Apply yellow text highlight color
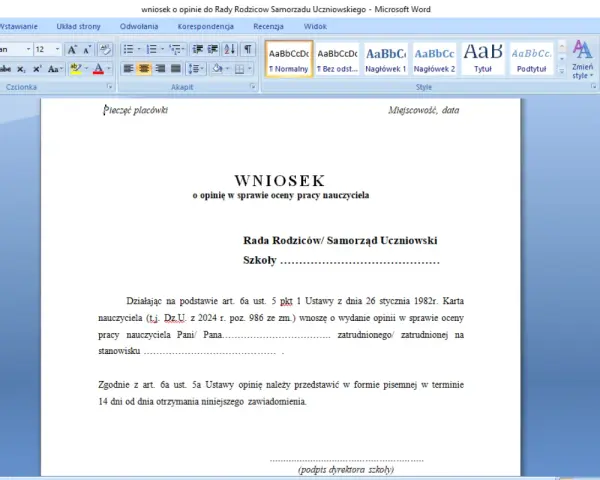Image resolution: width=600 pixels, height=480 pixels. [76, 69]
